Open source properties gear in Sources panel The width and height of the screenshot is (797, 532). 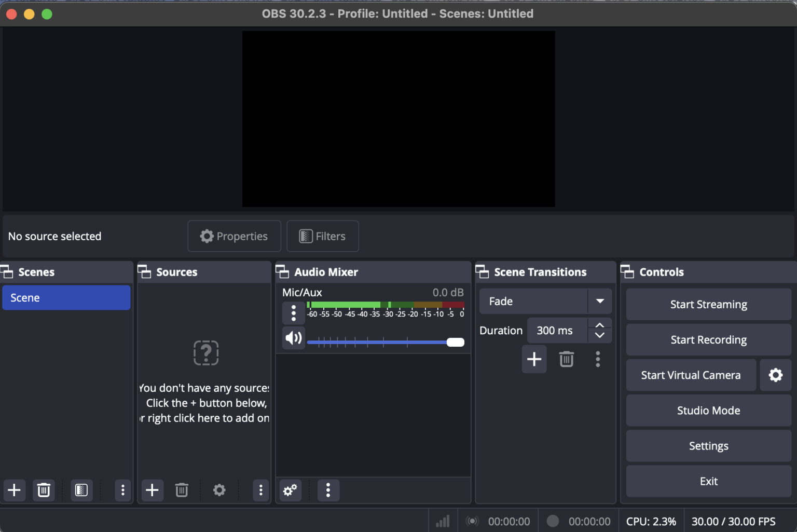point(219,490)
